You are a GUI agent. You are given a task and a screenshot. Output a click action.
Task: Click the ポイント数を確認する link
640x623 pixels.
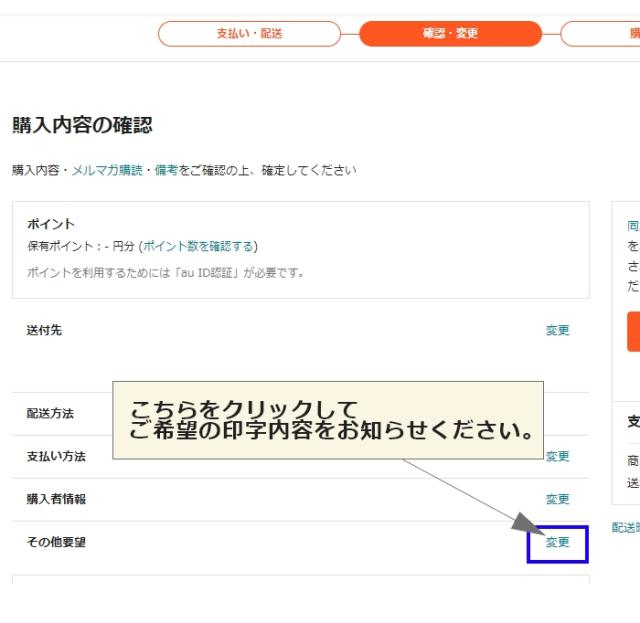pos(198,246)
